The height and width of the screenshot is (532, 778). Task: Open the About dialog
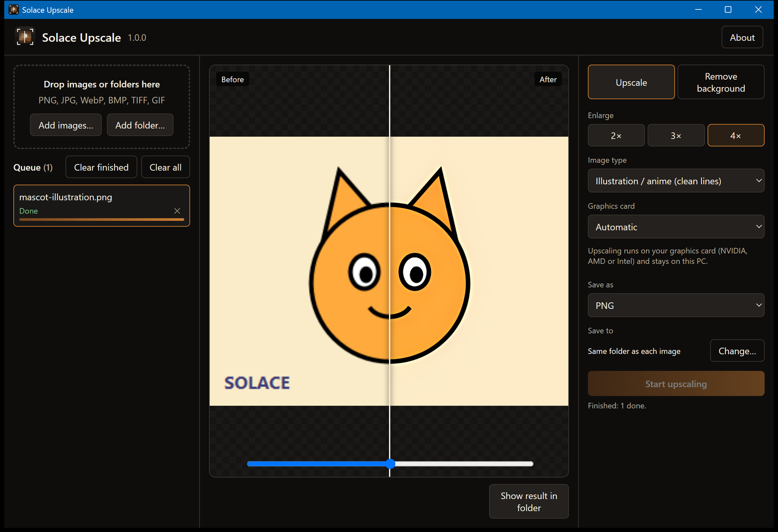742,37
